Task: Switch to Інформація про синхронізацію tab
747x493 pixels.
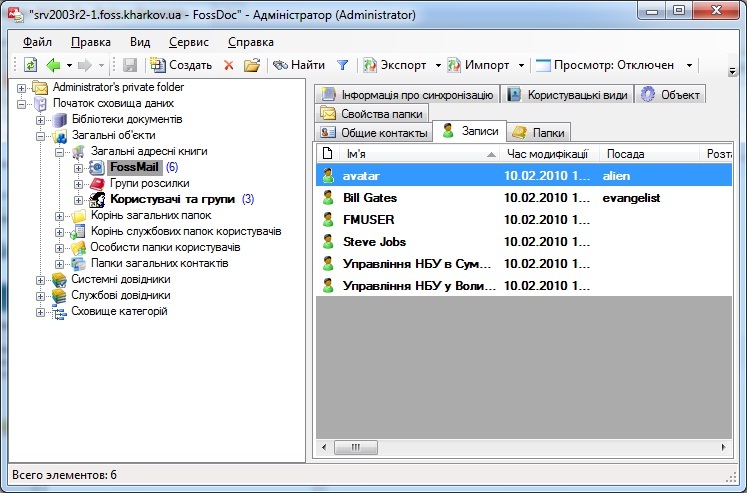Action: [407, 94]
